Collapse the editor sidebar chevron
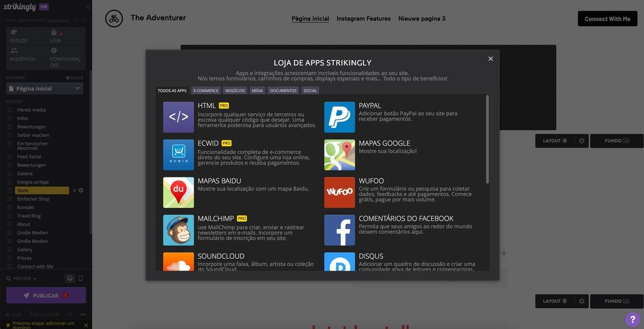 pyautogui.click(x=88, y=7)
